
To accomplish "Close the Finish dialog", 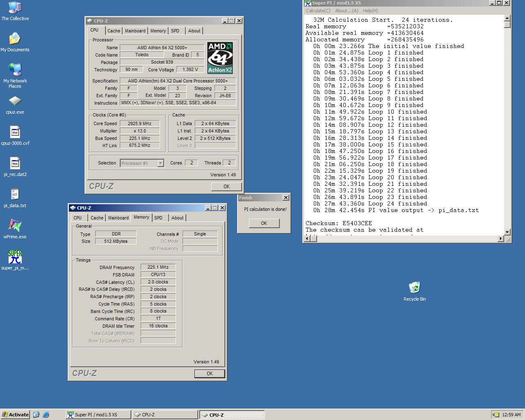I will point(286,198).
